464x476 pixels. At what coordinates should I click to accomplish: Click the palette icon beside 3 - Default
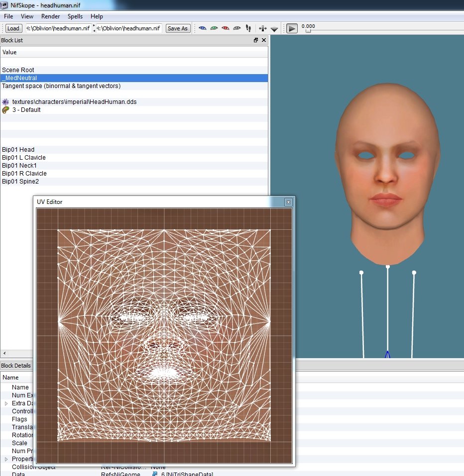click(x=5, y=110)
